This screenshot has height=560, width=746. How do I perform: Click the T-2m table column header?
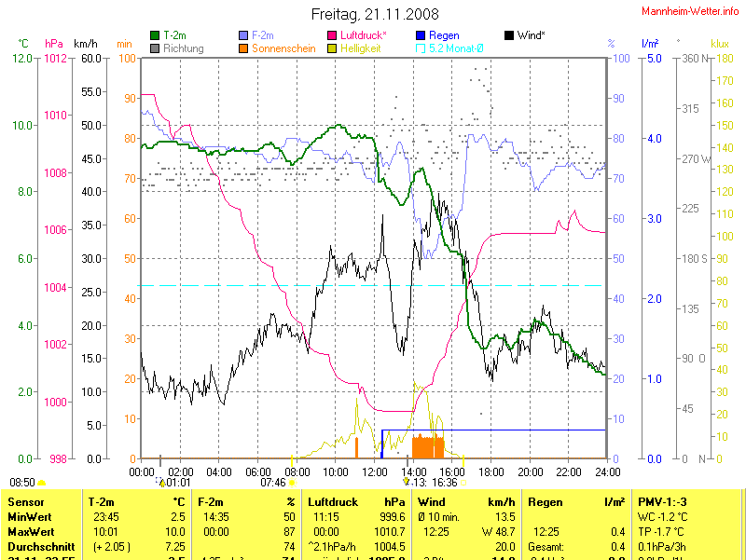coord(102,502)
